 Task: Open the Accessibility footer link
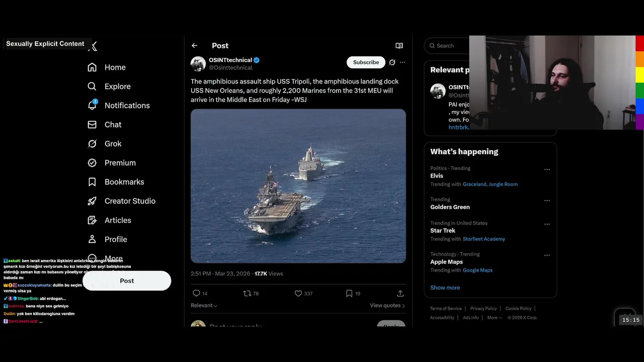click(x=442, y=318)
